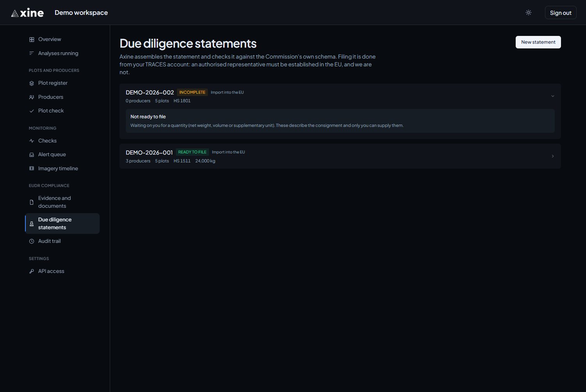Click the Producers people icon
Screen dimensions: 586x392
[32, 97]
